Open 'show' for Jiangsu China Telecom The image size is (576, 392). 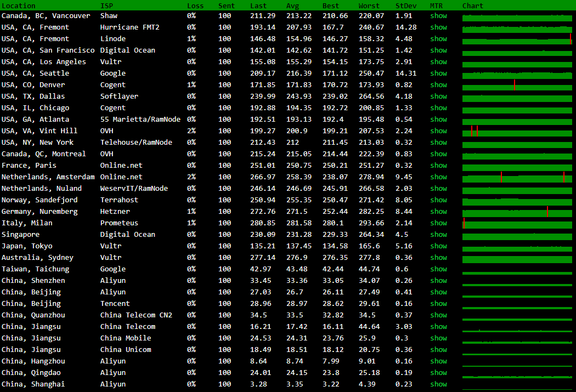tap(439, 327)
